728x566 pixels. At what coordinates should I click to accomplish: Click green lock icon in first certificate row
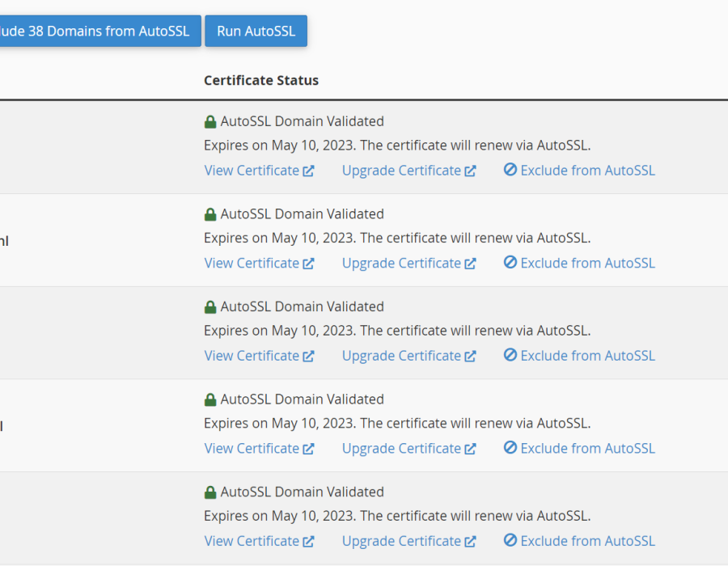pyautogui.click(x=210, y=122)
